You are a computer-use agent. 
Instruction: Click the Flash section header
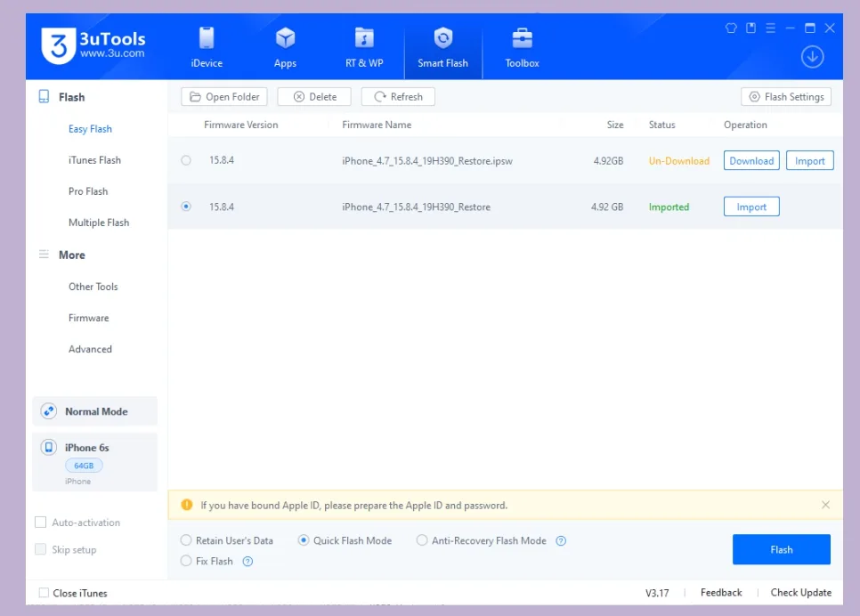(72, 97)
